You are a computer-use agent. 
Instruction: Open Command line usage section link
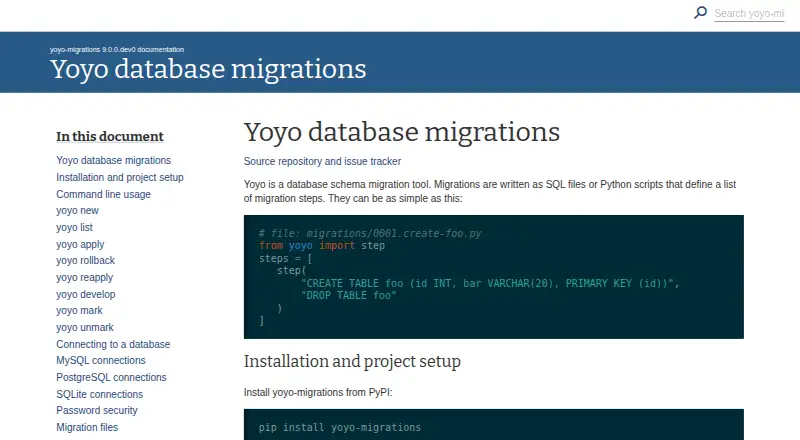pos(104,194)
